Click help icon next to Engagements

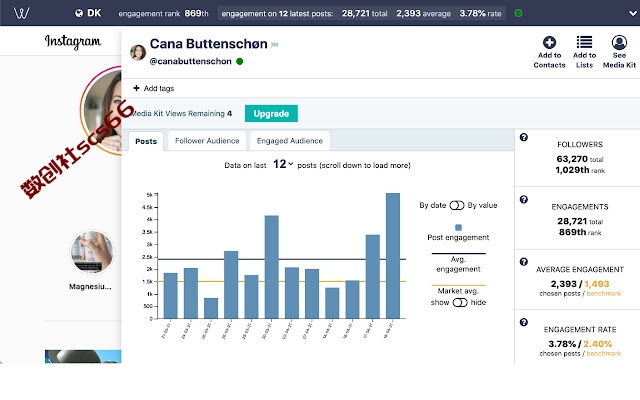pyautogui.click(x=524, y=200)
